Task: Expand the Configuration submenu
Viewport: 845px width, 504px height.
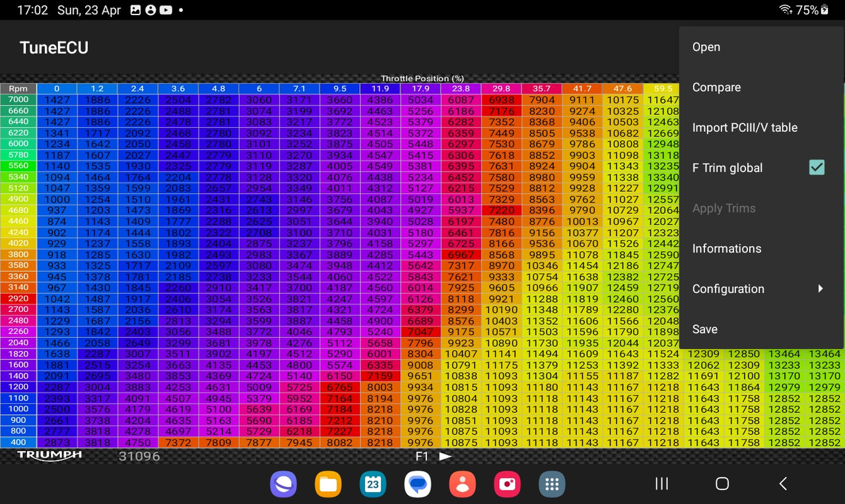Action: (728, 288)
